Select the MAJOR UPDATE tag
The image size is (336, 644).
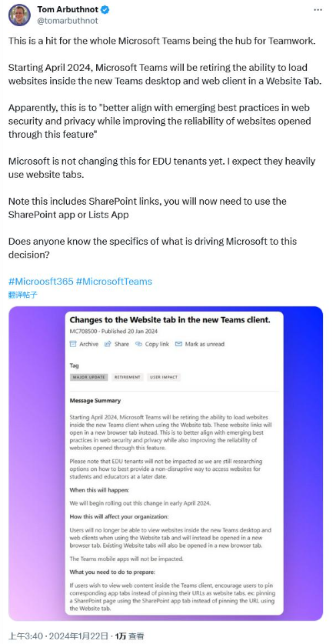tap(89, 377)
